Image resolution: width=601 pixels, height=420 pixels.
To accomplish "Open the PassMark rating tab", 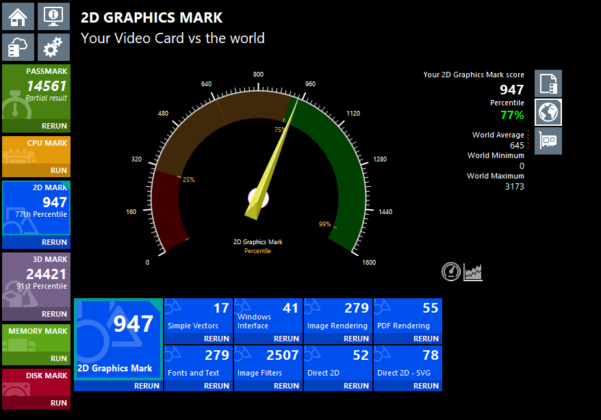I will pyautogui.click(x=35, y=92).
